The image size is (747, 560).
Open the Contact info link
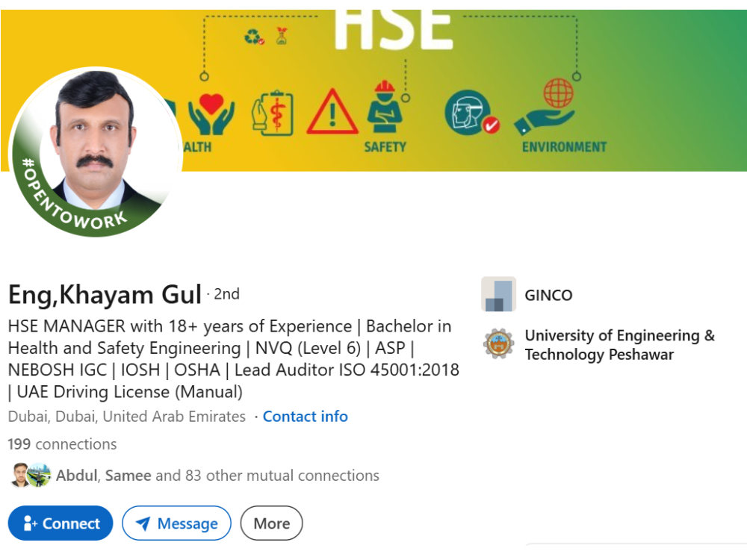(x=306, y=416)
